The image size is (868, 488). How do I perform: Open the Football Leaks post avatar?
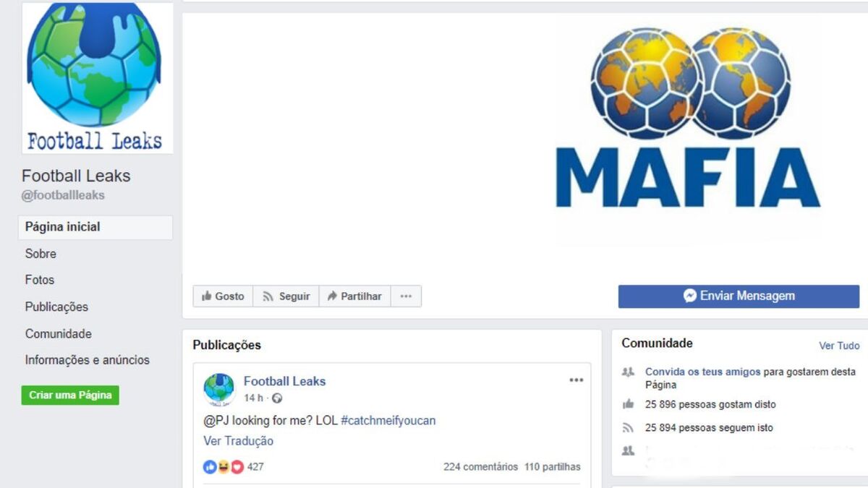click(x=218, y=389)
